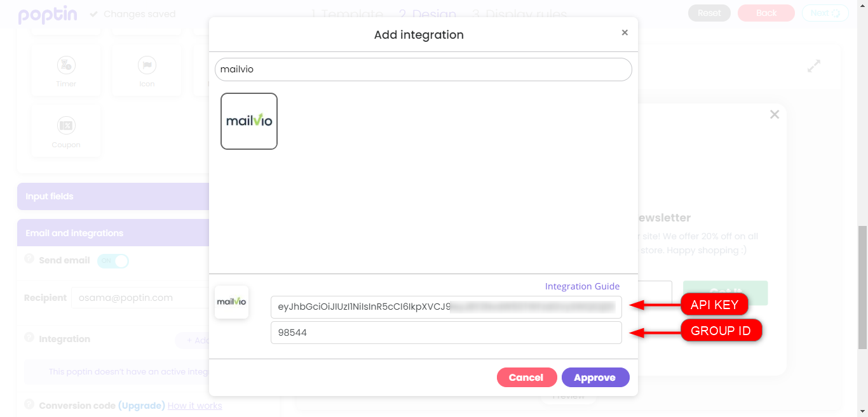Click the Recipient email field

tap(140, 298)
